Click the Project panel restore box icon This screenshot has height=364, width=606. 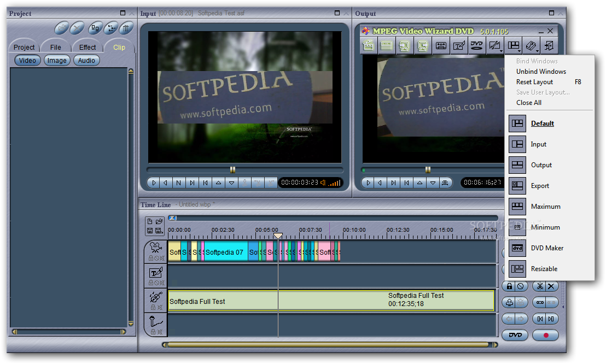(x=123, y=13)
